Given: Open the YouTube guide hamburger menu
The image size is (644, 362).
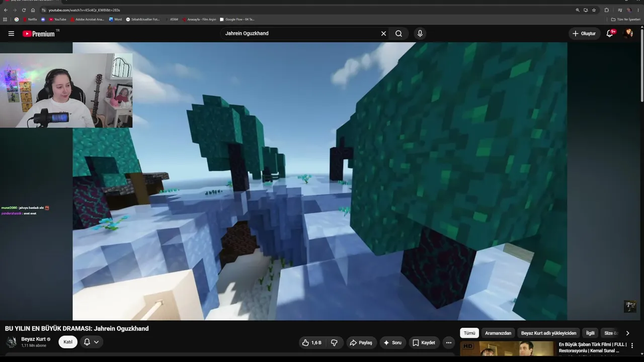Looking at the screenshot, I should pos(11,34).
